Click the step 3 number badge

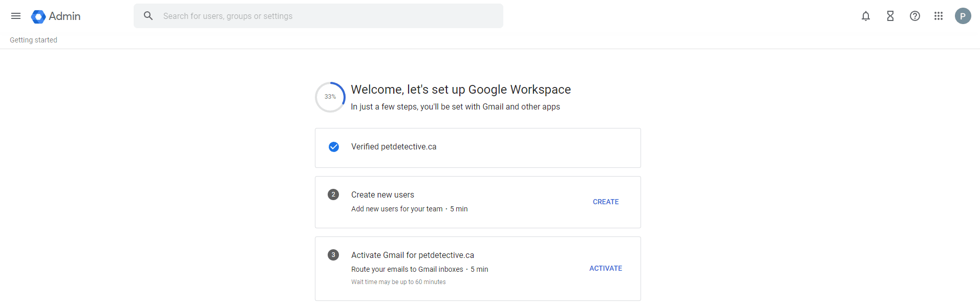[333, 255]
